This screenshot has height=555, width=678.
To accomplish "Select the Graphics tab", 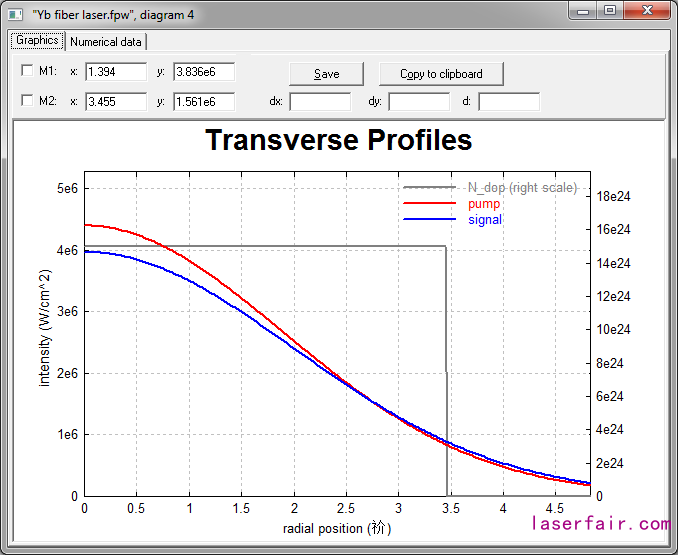I will pyautogui.click(x=37, y=41).
